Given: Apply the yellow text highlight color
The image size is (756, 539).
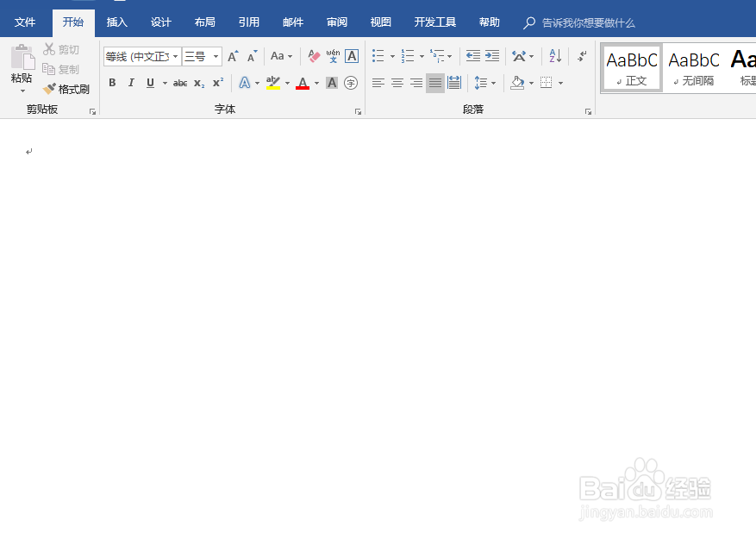Looking at the screenshot, I should (273, 83).
